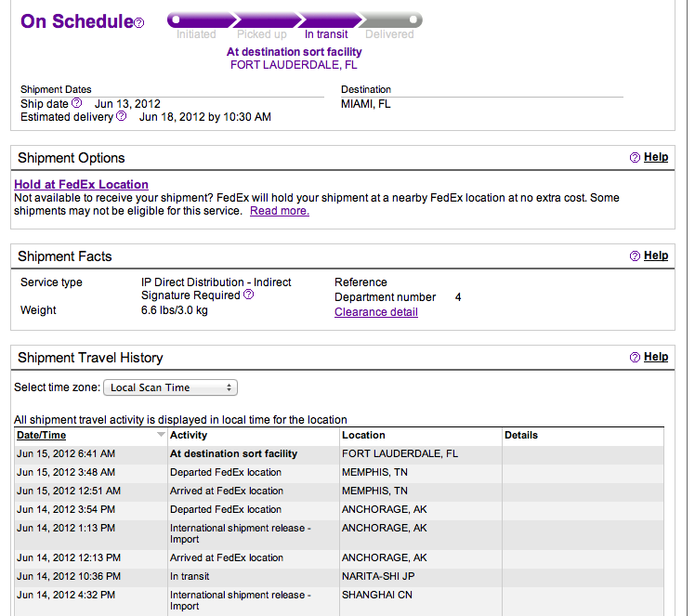Click the Date/Time sort arrow
The width and height of the screenshot is (695, 616).
point(161,435)
